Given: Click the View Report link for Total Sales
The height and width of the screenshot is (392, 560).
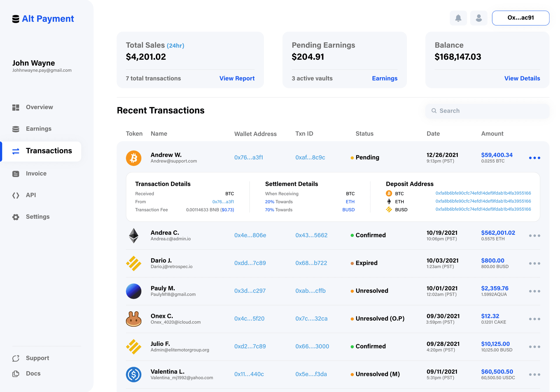Looking at the screenshot, I should click(237, 78).
